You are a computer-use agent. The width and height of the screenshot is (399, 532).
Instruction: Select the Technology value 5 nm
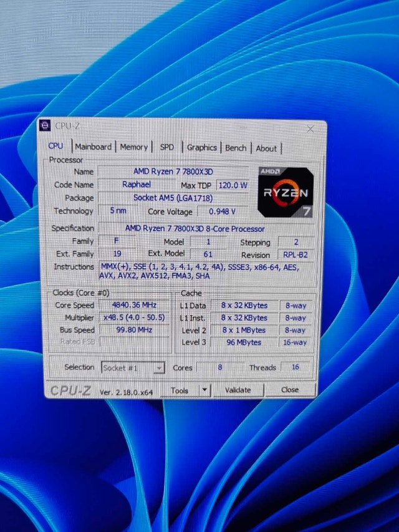[x=118, y=210]
